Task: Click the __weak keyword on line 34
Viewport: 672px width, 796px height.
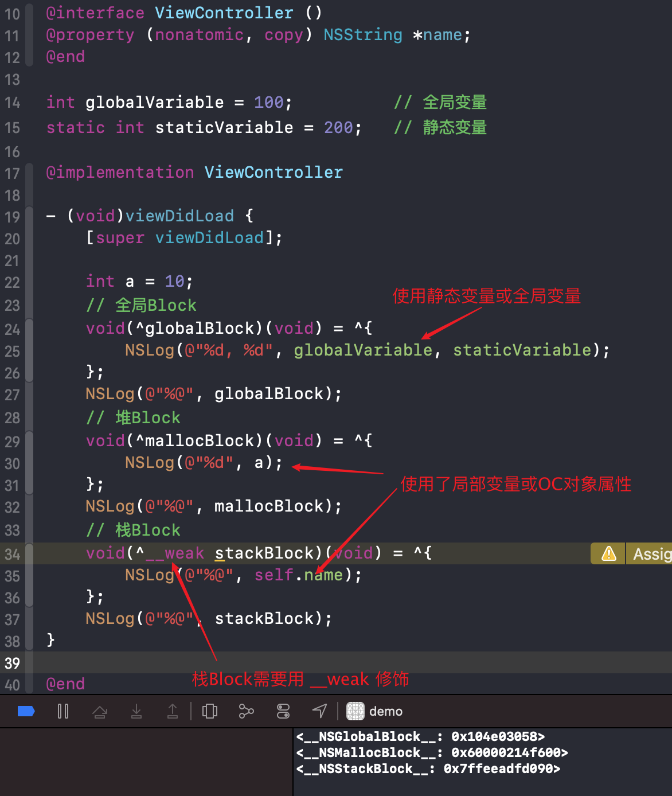Action: 175,553
